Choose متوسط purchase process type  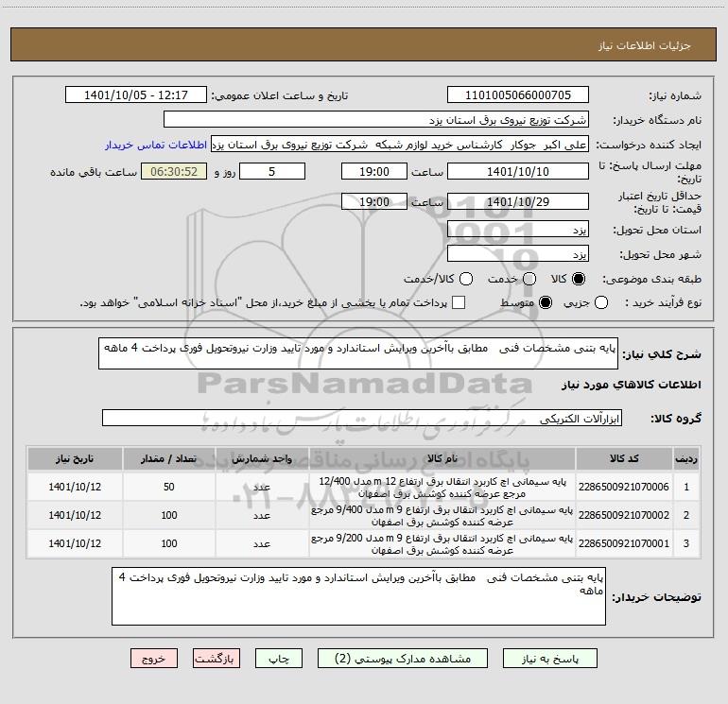[546, 302]
